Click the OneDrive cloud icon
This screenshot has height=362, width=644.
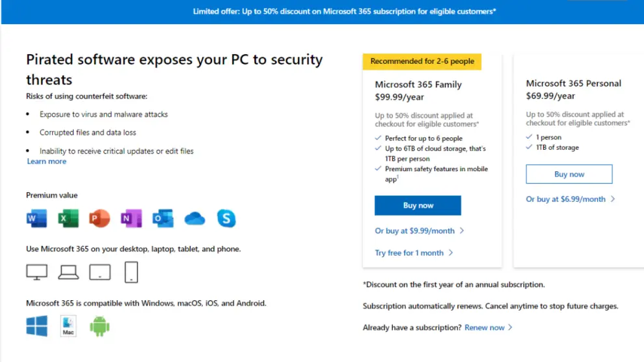pos(195,219)
